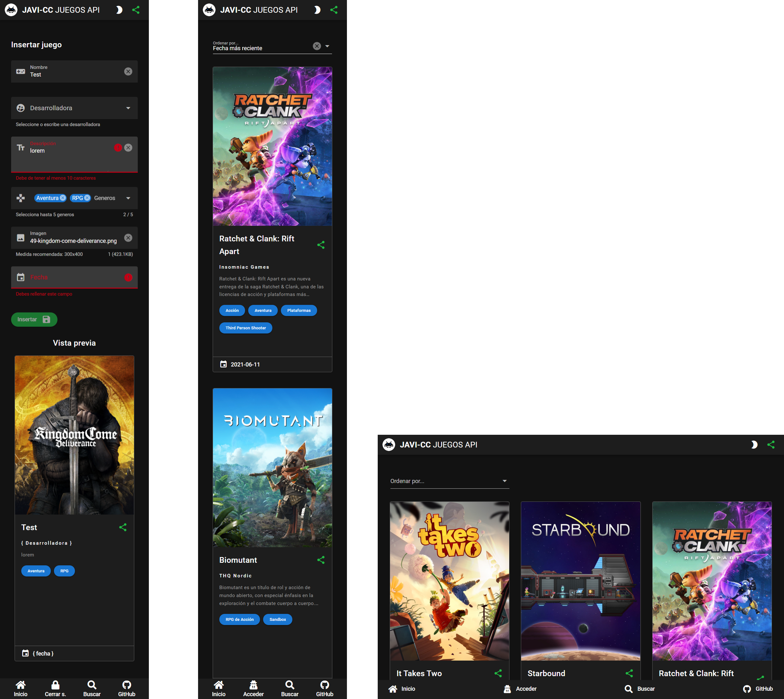Screen dimensions: 784x699
Task: Click share icon on Ratchet & Clank card title
Action: pos(321,245)
